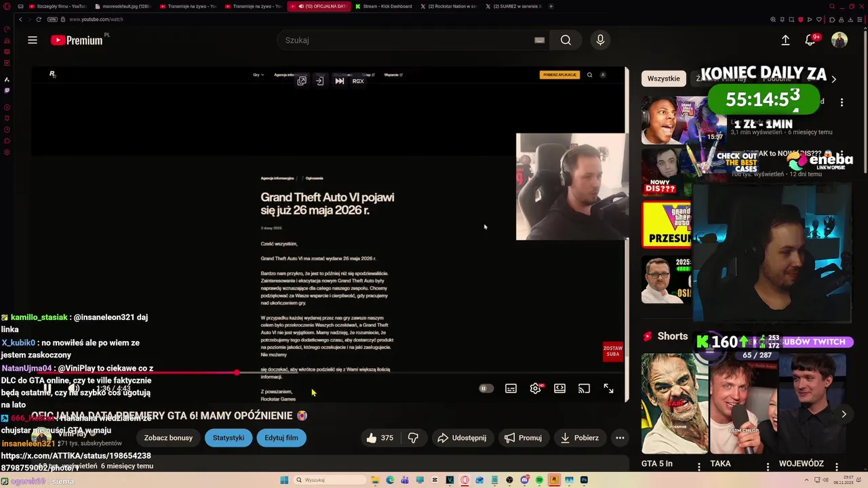Open on-screen keyboard icon in search box
Image resolution: width=868 pixels, height=488 pixels.
pos(540,40)
